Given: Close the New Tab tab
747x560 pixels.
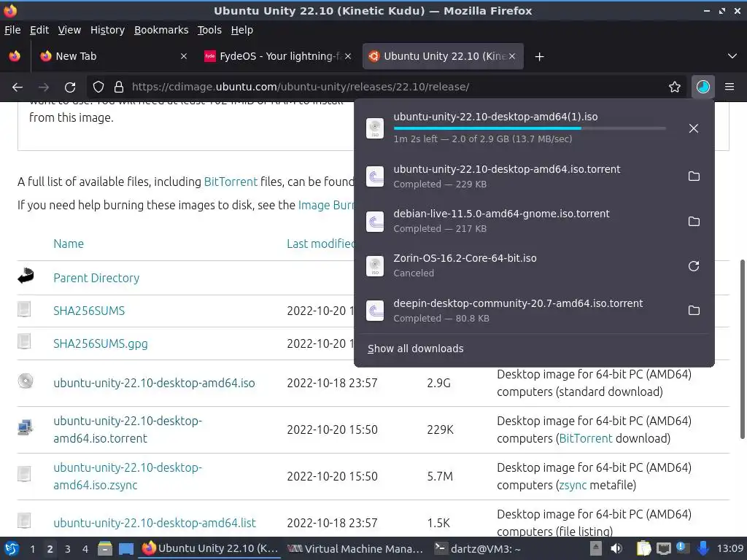Looking at the screenshot, I should pyautogui.click(x=183, y=56).
